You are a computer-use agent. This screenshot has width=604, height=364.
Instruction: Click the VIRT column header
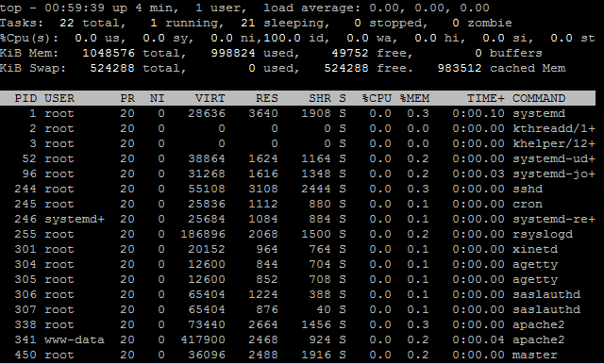tap(210, 98)
